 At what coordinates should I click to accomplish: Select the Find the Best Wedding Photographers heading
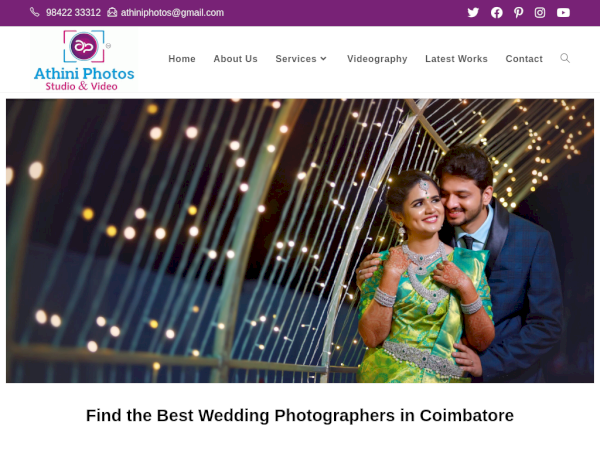coord(300,416)
